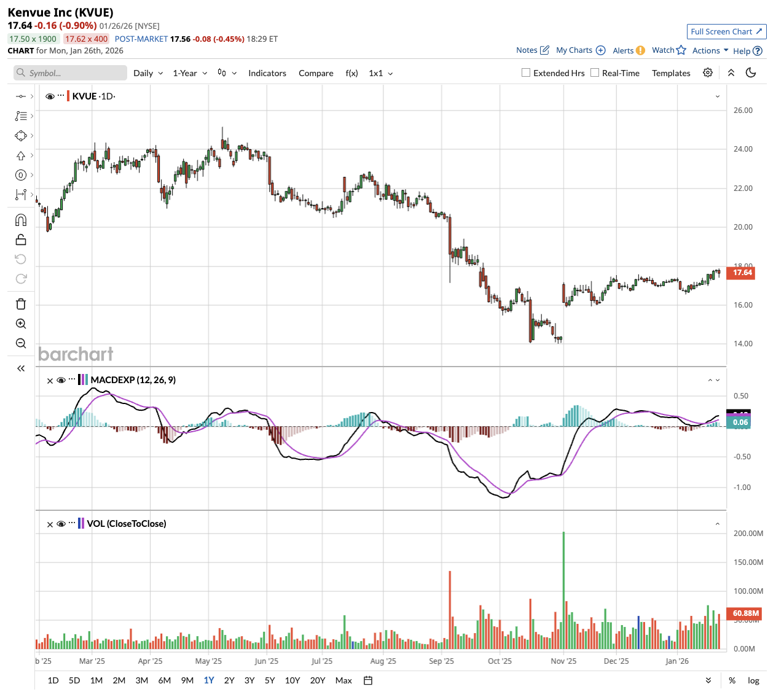784x700 pixels.
Task: Remove the VOL indicator pane
Action: click(50, 524)
